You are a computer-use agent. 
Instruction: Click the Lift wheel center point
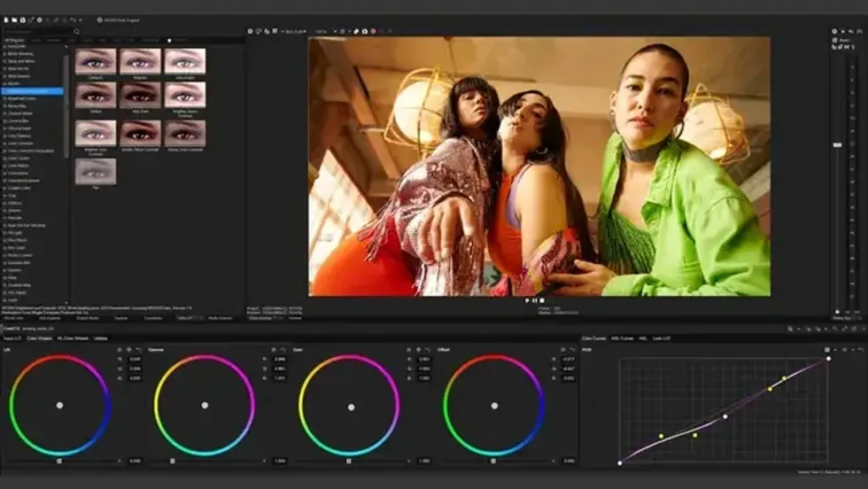click(60, 406)
